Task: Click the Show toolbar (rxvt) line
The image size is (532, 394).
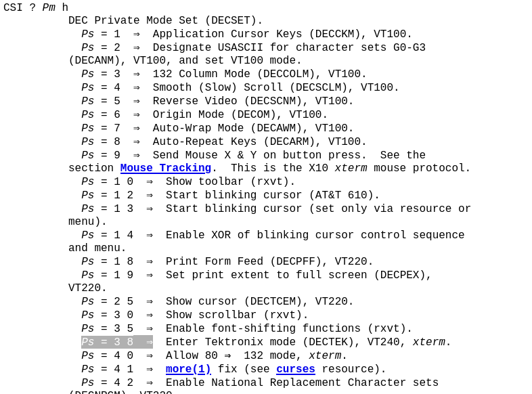Action: click(230, 182)
